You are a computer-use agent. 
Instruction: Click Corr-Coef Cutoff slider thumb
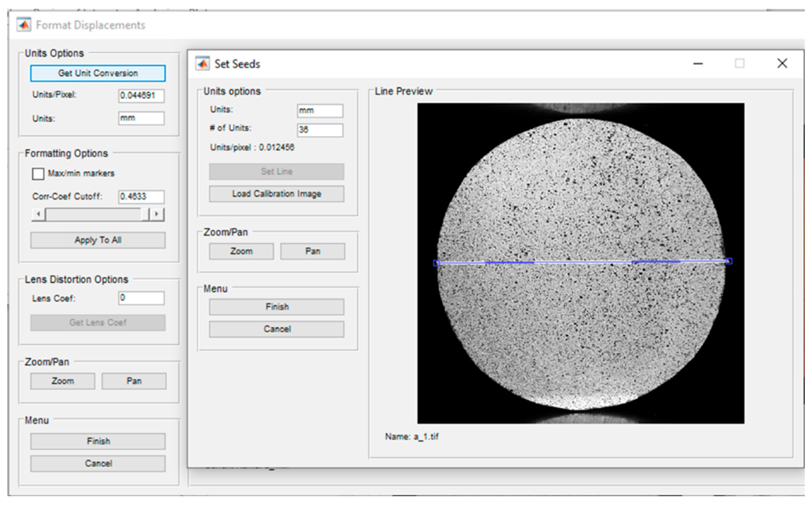pos(145,214)
